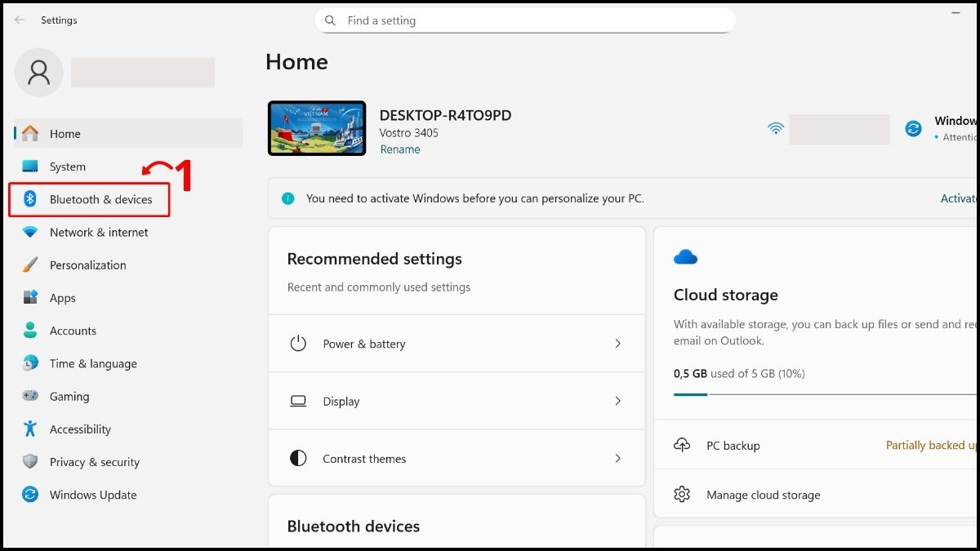Click the Power & battery power icon

tap(298, 344)
